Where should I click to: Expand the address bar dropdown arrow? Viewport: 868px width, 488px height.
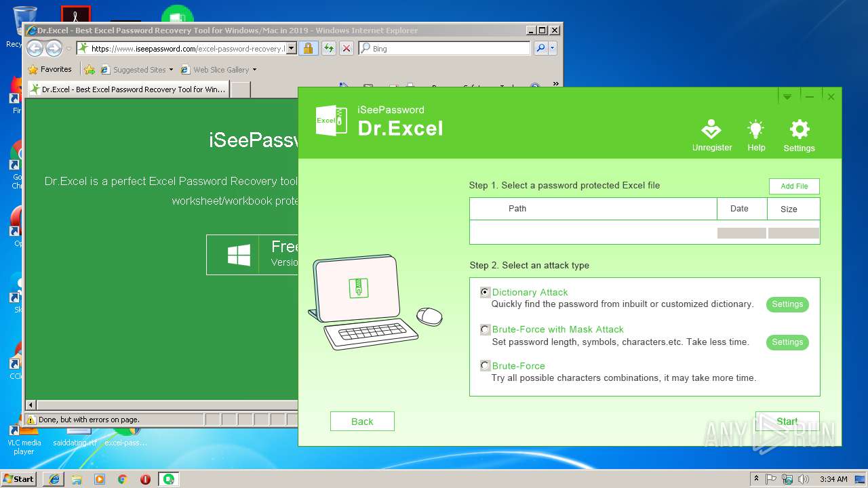292,48
